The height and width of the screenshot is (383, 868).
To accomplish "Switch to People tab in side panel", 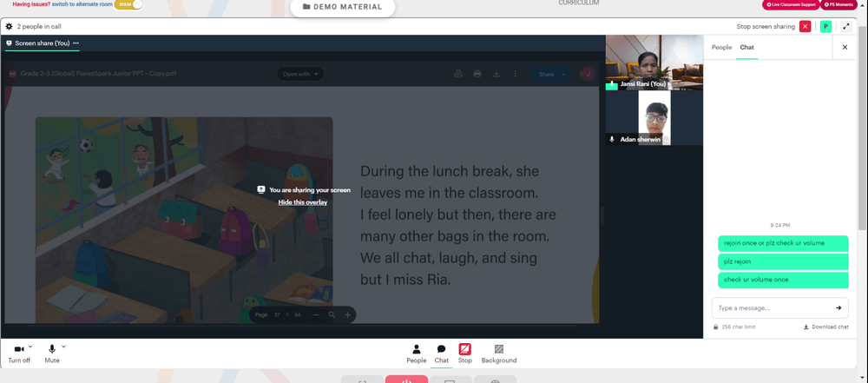I will click(x=721, y=47).
